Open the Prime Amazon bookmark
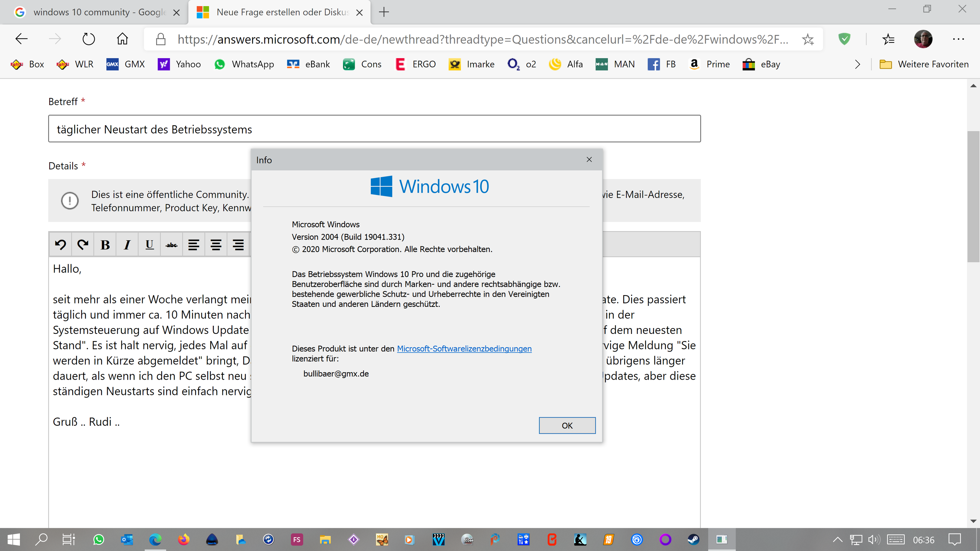This screenshot has width=980, height=551. (710, 64)
